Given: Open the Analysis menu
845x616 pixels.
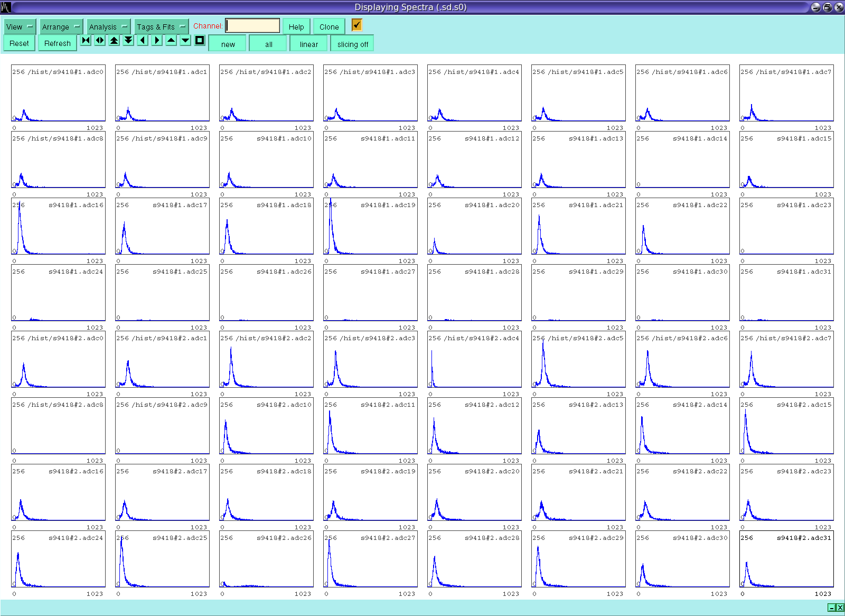Looking at the screenshot, I should click(108, 27).
